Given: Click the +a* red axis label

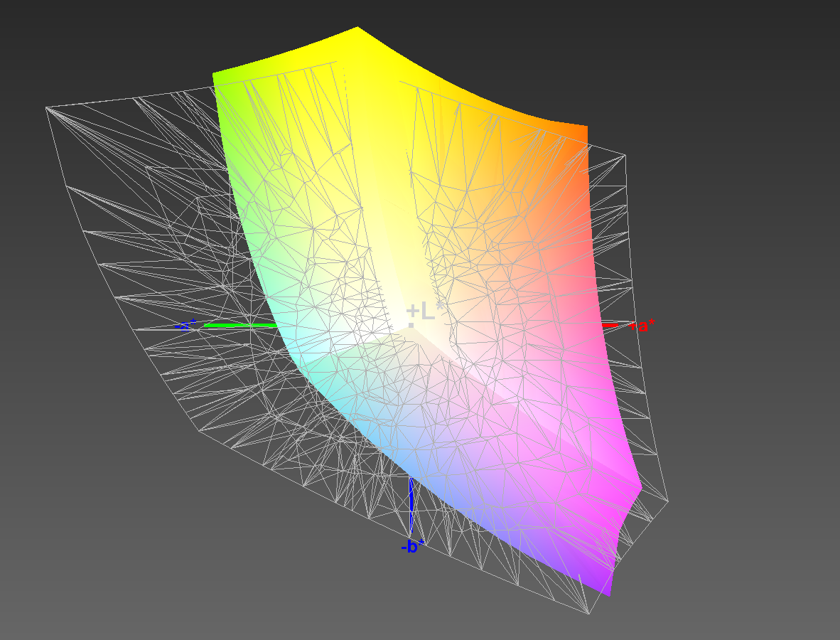Looking at the screenshot, I should point(641,326).
